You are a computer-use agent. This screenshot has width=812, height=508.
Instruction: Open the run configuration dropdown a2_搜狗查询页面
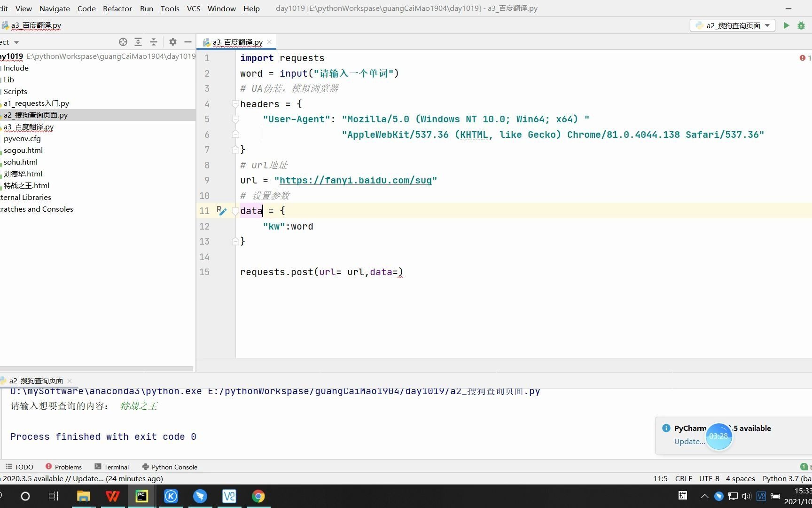tap(732, 25)
